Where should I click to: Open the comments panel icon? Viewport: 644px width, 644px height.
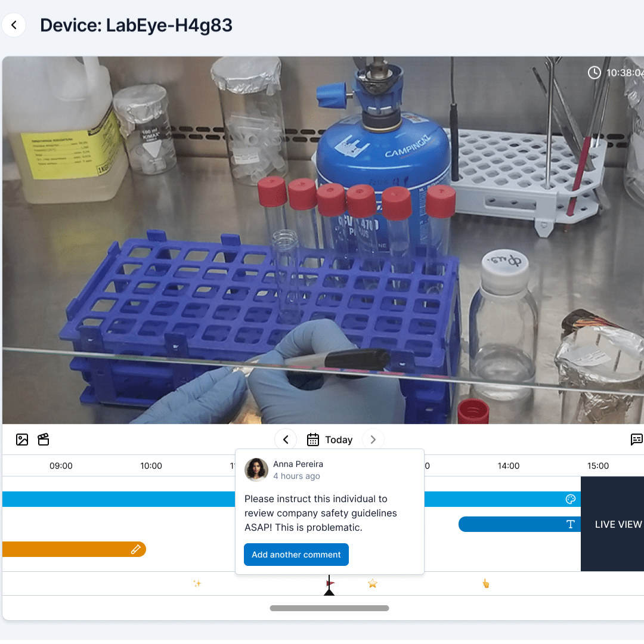(x=636, y=440)
